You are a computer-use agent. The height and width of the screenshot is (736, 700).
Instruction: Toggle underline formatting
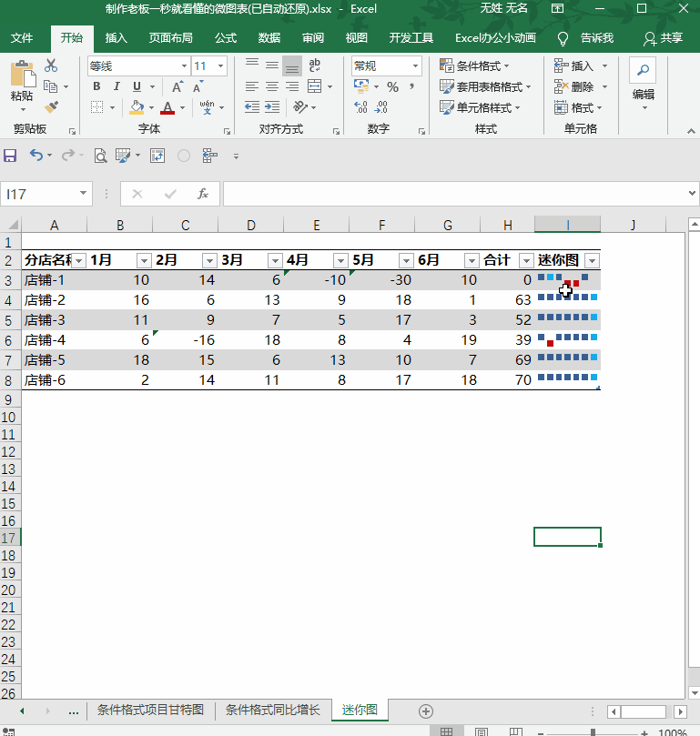137,86
